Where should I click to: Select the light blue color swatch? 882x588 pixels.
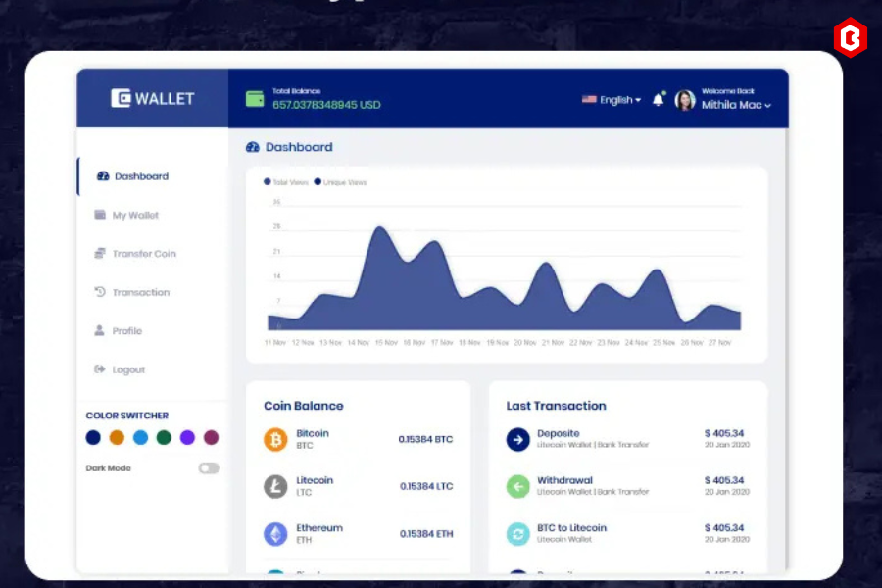140,437
